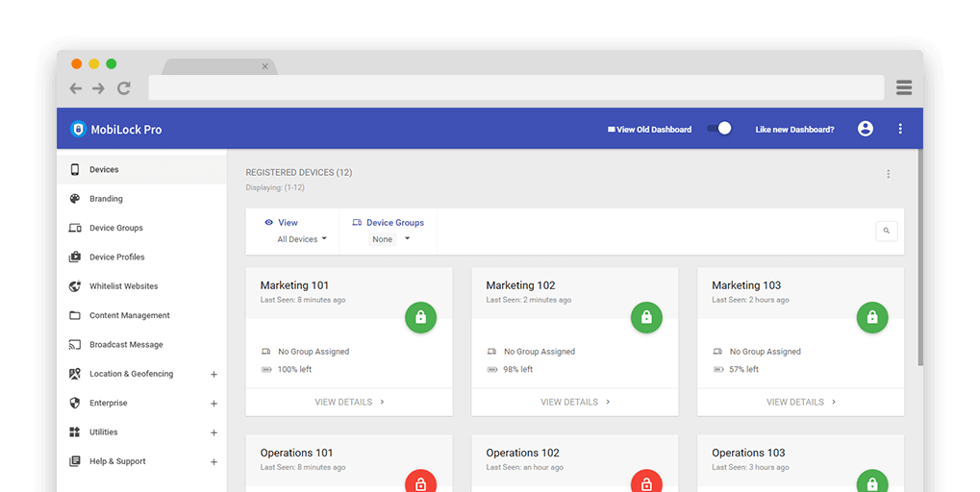Viewport: 980px width, 492px height.
Task: Click the MobiLock Pro shield logo
Action: coord(78,129)
